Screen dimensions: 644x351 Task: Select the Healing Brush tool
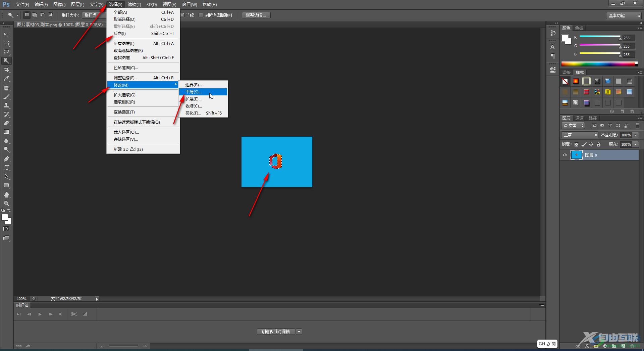(6, 88)
